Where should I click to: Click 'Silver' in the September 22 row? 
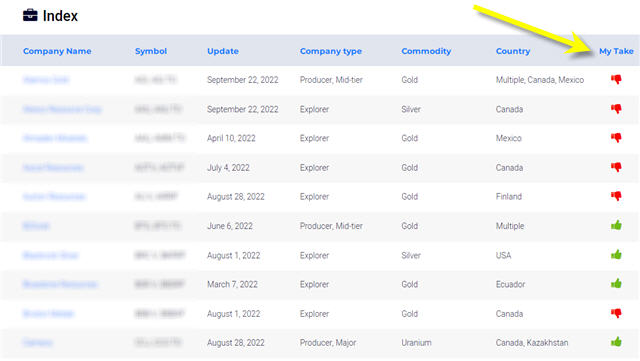click(x=411, y=109)
